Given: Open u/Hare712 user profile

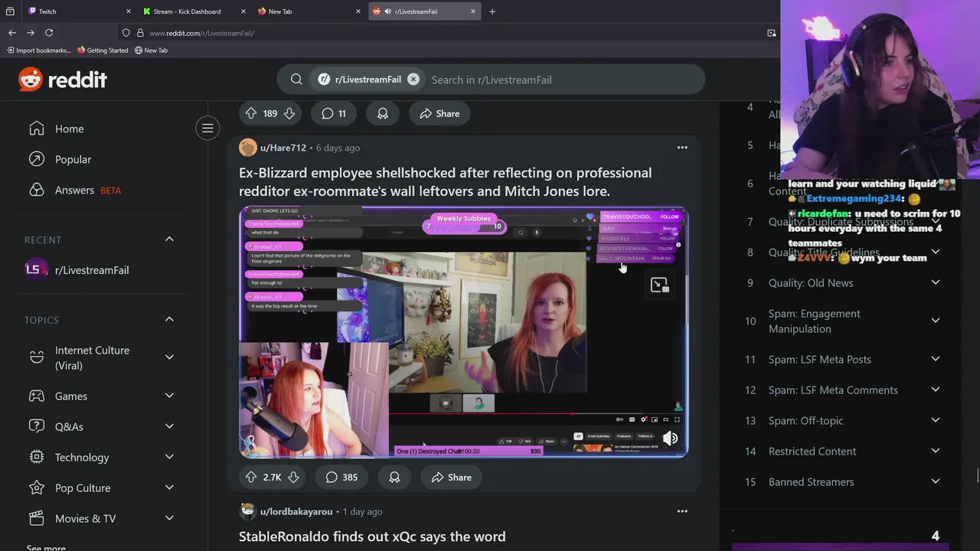Looking at the screenshot, I should click(x=283, y=148).
